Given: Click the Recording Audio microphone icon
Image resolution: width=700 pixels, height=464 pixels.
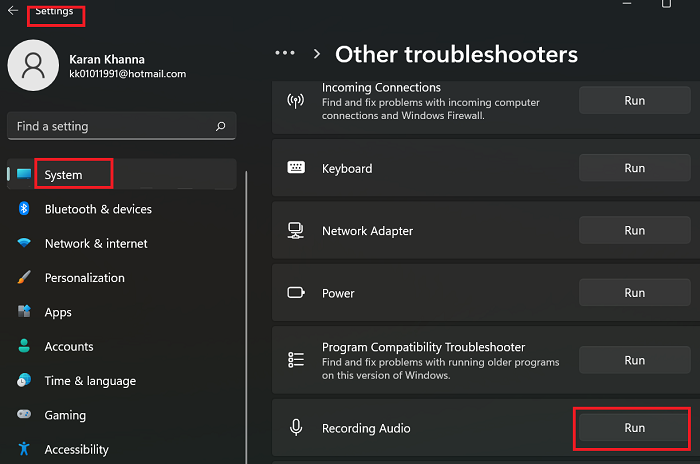Looking at the screenshot, I should point(296,428).
